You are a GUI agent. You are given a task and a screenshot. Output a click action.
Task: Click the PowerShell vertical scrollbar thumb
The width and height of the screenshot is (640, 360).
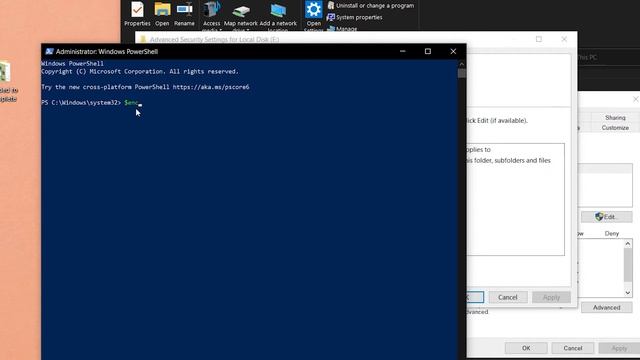pos(462,73)
